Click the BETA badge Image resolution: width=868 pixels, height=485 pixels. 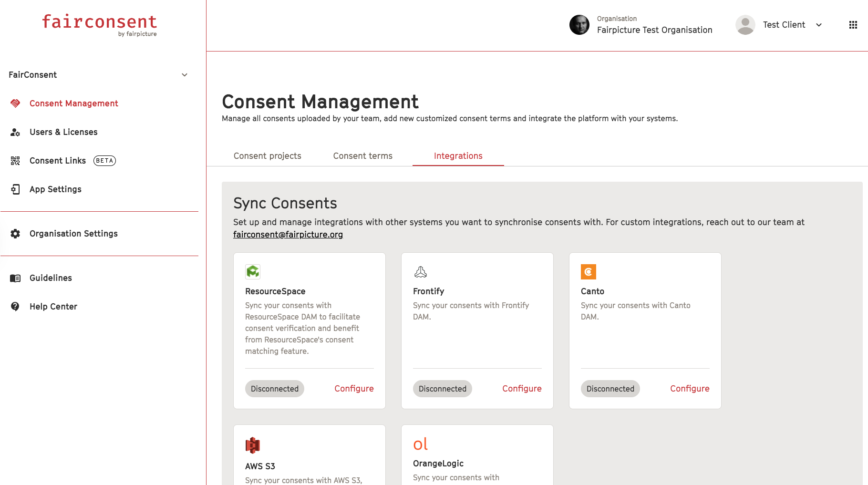(x=104, y=161)
